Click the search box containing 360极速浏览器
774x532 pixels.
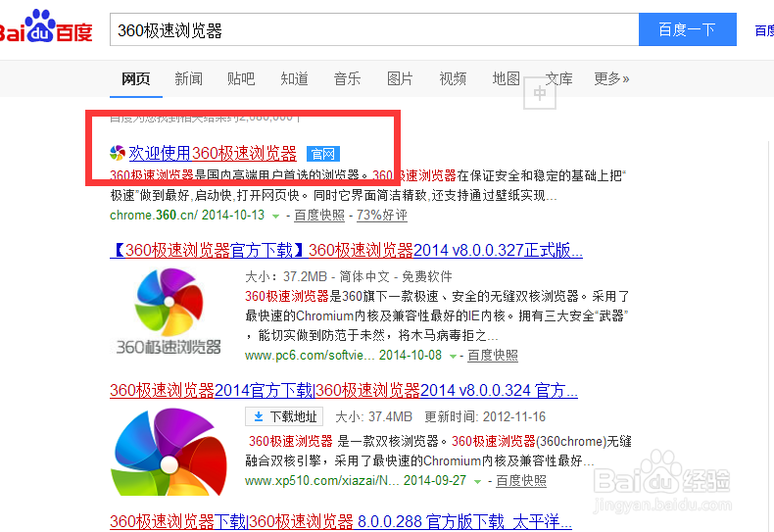(374, 29)
